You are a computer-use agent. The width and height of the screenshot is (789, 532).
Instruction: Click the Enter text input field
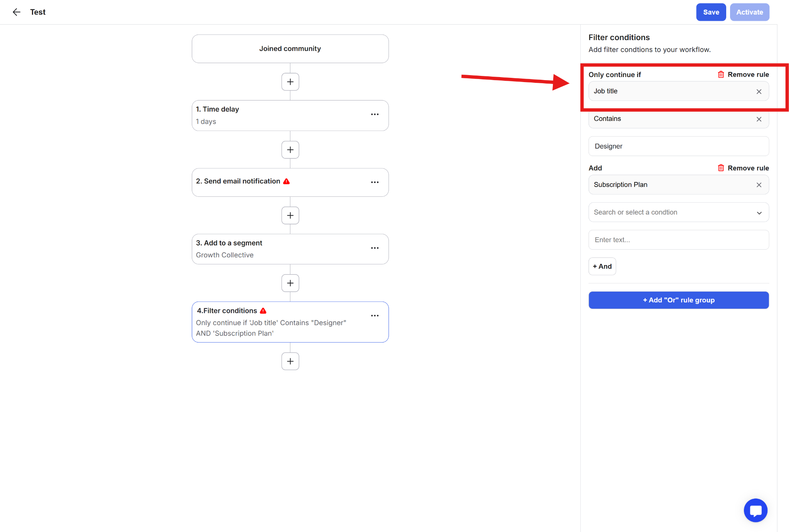[678, 240]
